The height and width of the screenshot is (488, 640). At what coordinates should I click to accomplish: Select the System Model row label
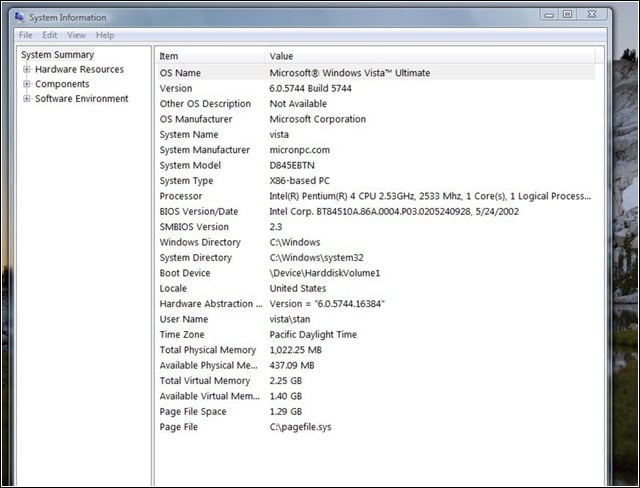190,165
